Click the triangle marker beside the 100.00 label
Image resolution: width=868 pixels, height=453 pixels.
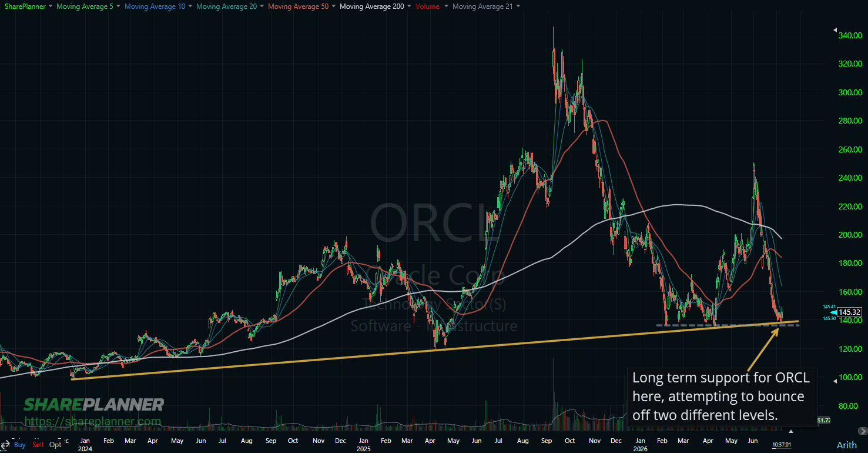coord(835,381)
